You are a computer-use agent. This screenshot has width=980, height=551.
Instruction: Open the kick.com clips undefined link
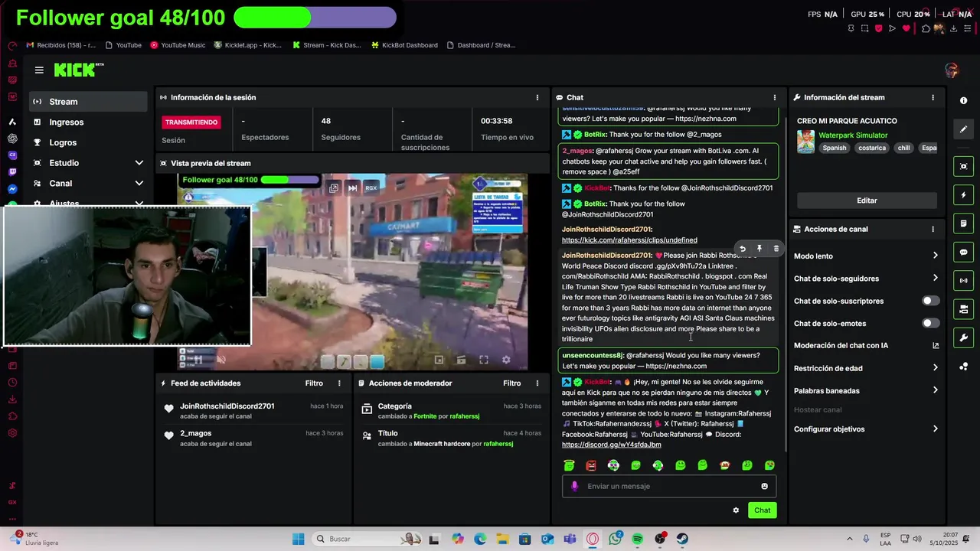tap(629, 240)
